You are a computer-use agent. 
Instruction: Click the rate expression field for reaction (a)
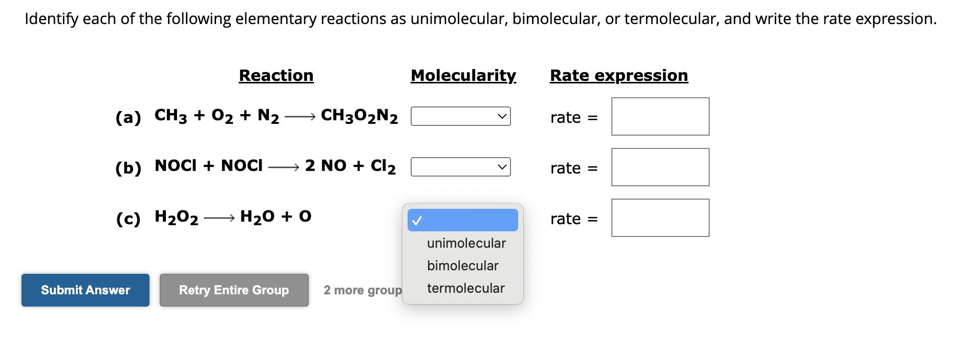tap(659, 117)
